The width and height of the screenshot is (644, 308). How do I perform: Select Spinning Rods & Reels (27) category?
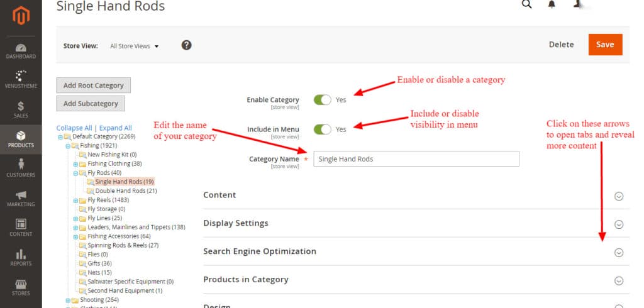pos(123,245)
